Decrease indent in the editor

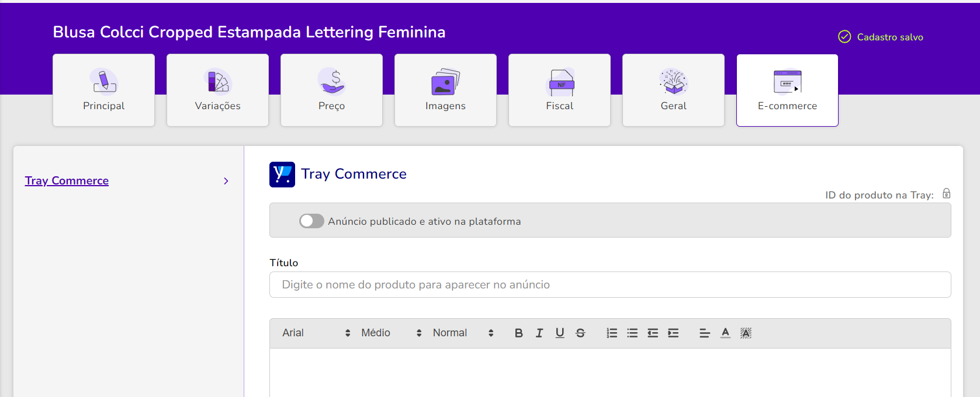(x=653, y=333)
